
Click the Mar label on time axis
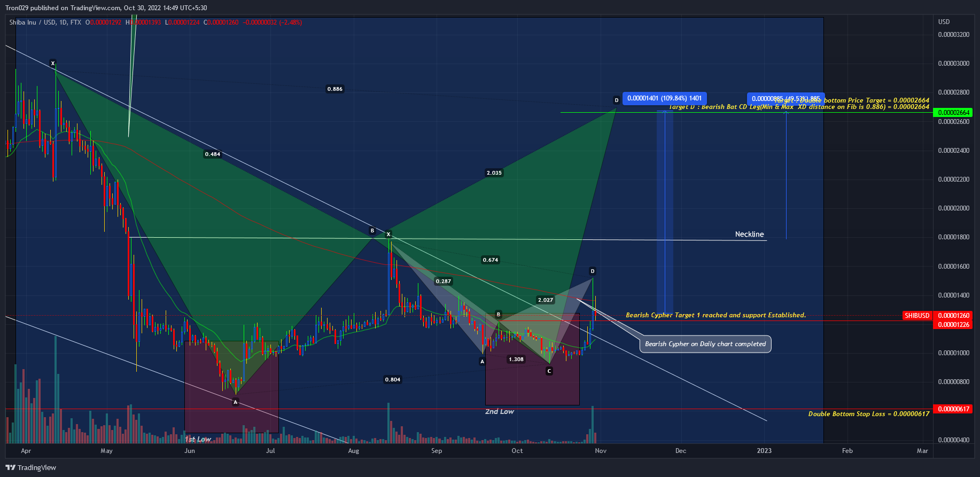[922, 451]
